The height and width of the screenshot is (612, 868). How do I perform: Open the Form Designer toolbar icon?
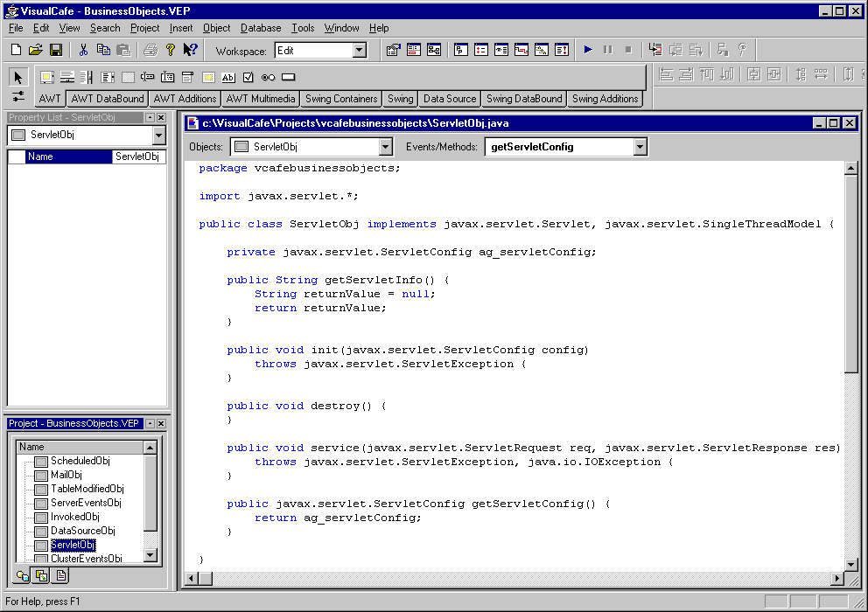click(x=414, y=50)
